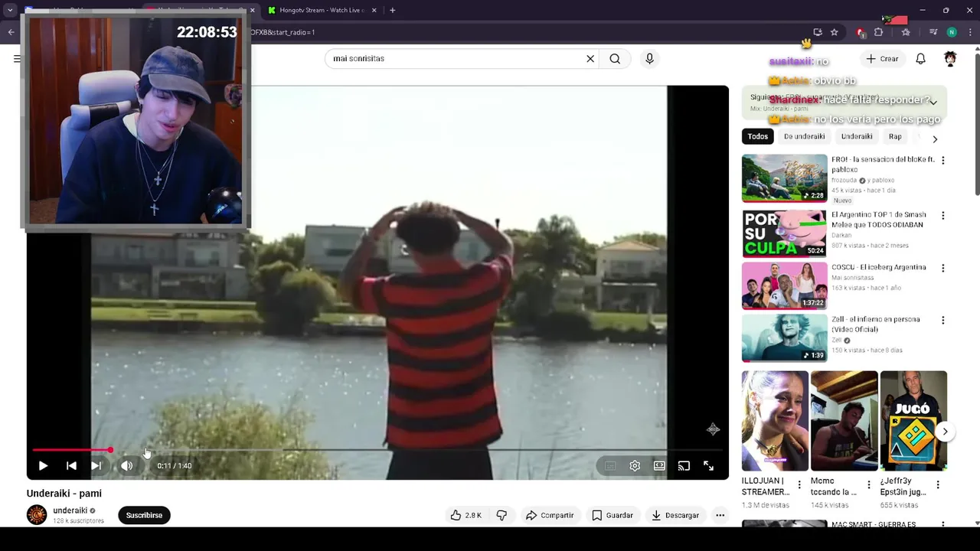Install app icon in the address bar

click(818, 32)
